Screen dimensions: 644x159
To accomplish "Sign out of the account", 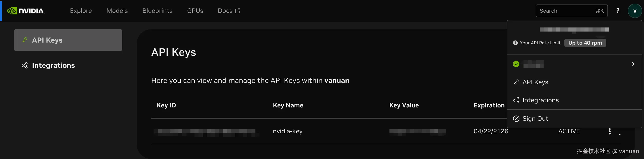I will (x=535, y=118).
